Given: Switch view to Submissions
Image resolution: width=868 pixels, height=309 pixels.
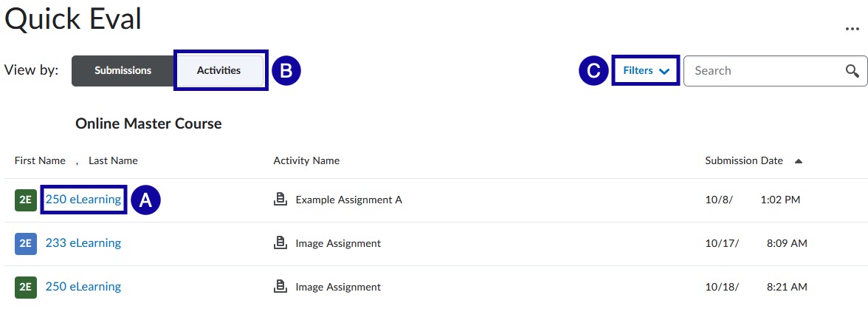Looking at the screenshot, I should (123, 71).
